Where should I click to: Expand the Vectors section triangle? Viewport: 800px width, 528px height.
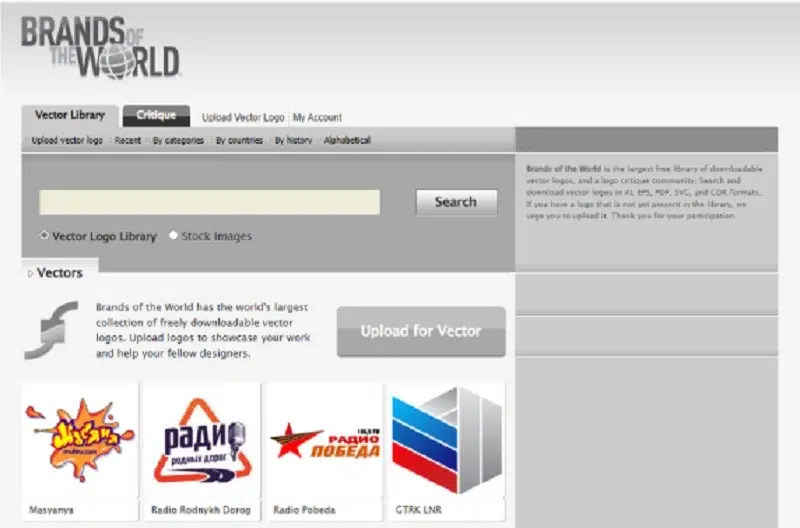pos(30,273)
